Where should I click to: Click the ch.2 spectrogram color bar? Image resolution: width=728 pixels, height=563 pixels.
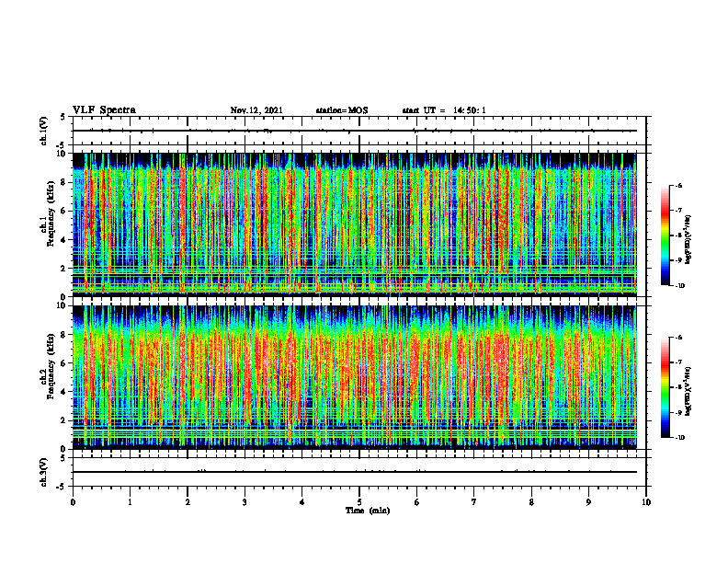click(x=665, y=387)
